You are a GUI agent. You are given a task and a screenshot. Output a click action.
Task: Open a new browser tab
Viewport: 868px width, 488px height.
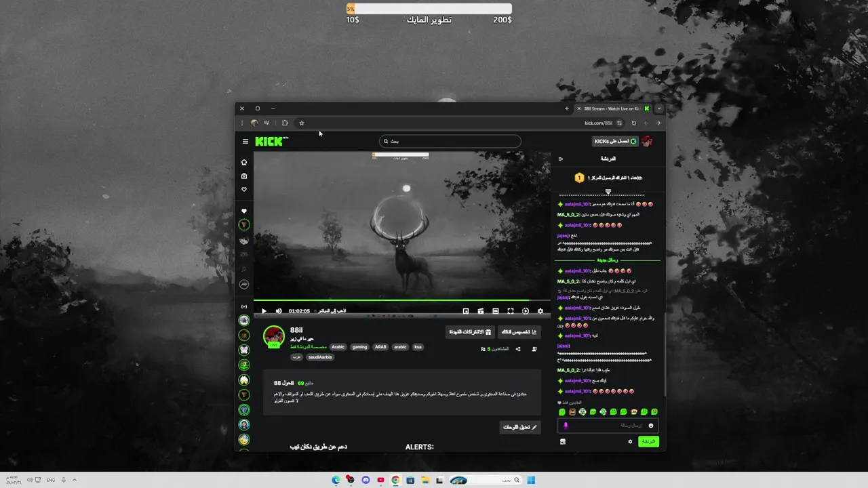(567, 108)
